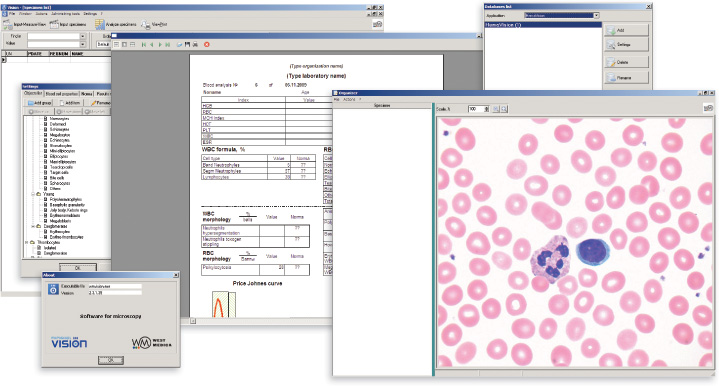The width and height of the screenshot is (719, 386).
Task: Collapse the Thrombocytes folder in the tree
Action: pos(27,243)
